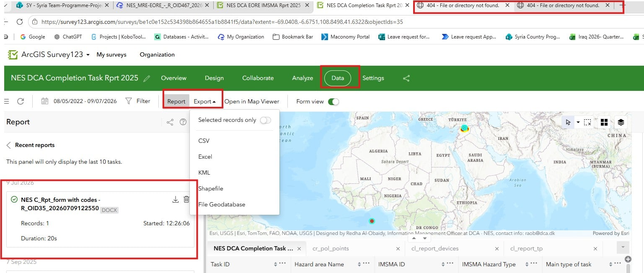This screenshot has width=644, height=273.
Task: Open the Filter funnel tool
Action: [x=129, y=101]
